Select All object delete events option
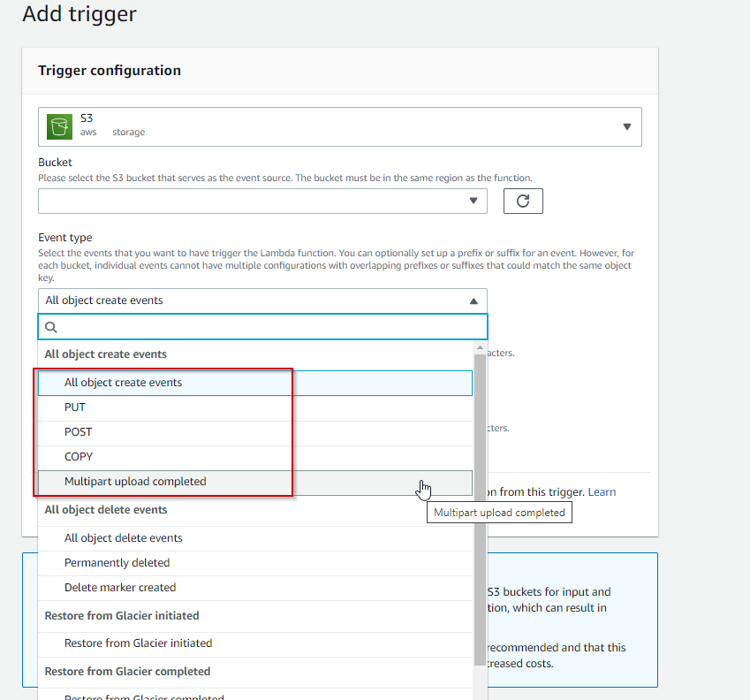Screen dimensions: 750x700 [x=255, y=538]
